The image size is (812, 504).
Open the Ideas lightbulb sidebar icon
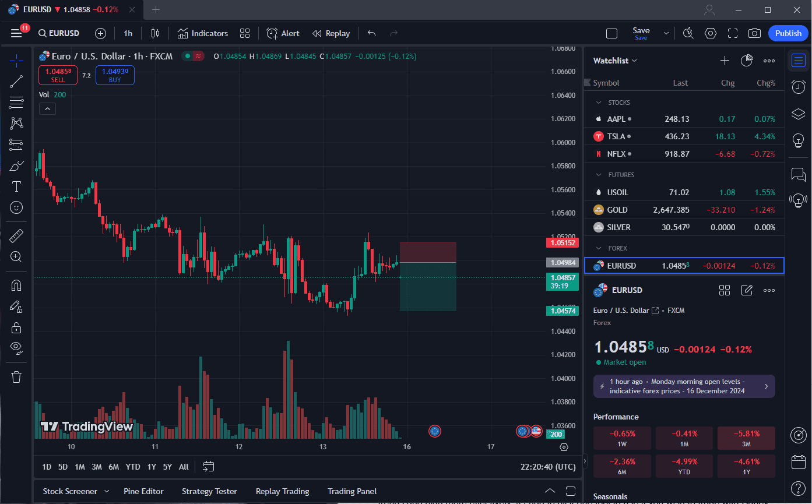pyautogui.click(x=799, y=140)
